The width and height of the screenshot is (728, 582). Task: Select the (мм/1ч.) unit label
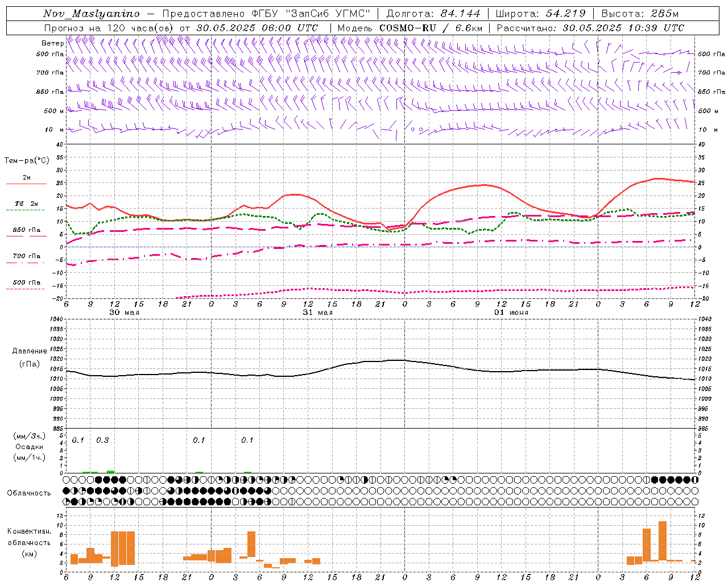pyautogui.click(x=30, y=457)
